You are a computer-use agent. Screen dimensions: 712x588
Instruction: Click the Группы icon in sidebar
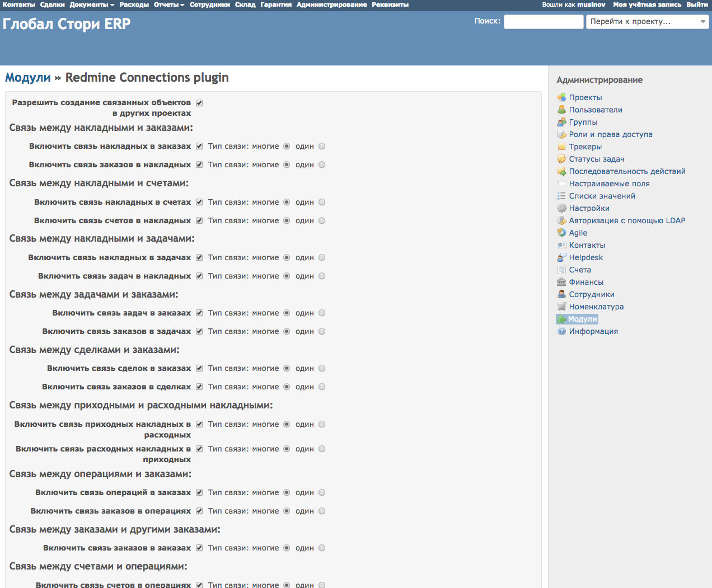(x=561, y=122)
